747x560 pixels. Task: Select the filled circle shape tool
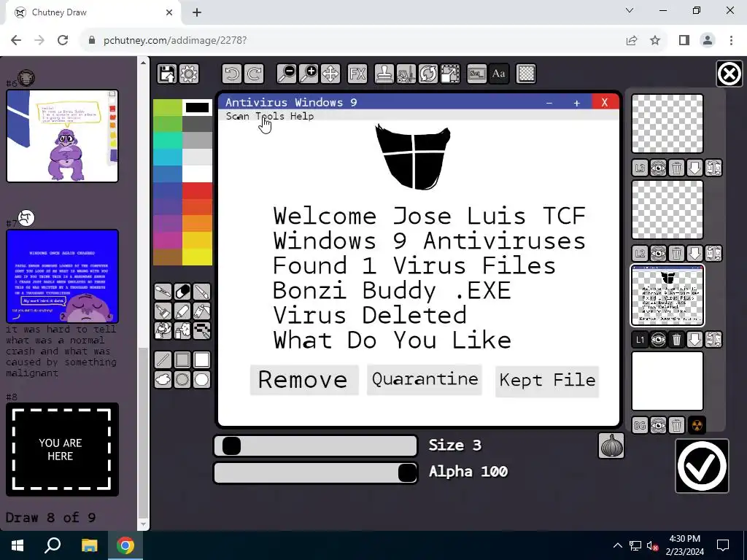click(202, 379)
